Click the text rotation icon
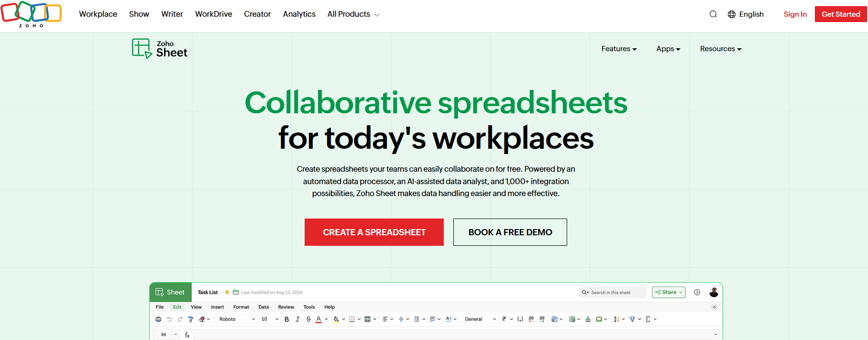This screenshot has height=340, width=868. click(449, 319)
